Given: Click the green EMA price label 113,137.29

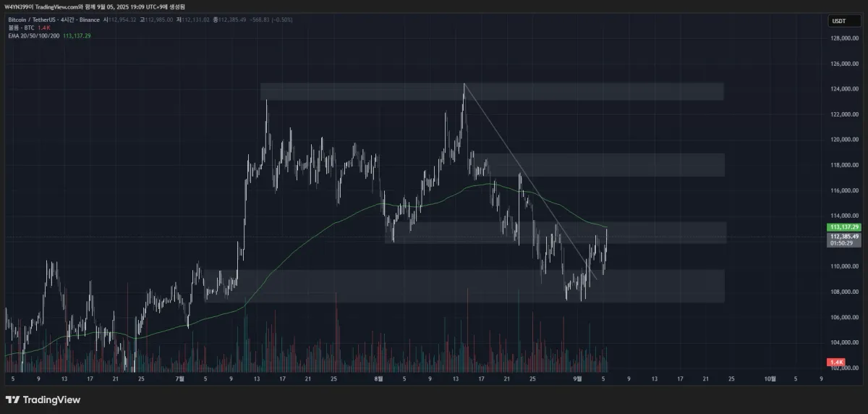Looking at the screenshot, I should 843,227.
